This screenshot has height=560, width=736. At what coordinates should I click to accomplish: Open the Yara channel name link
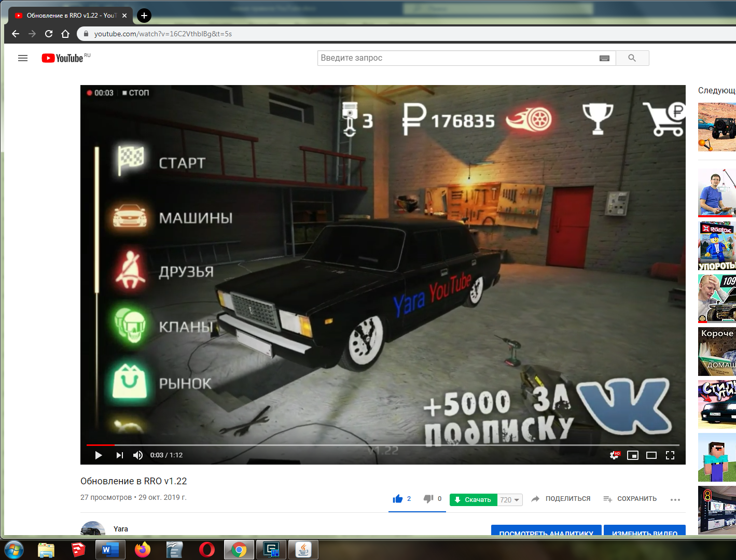(121, 529)
